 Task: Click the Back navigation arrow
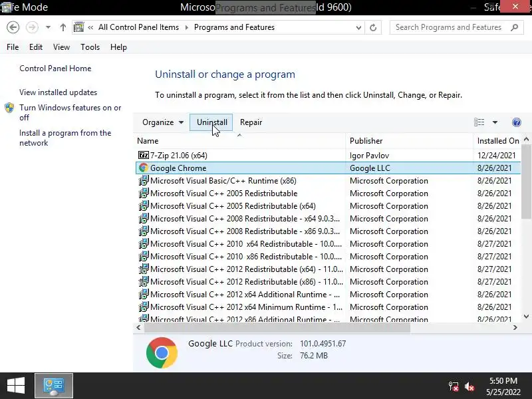(x=13, y=27)
